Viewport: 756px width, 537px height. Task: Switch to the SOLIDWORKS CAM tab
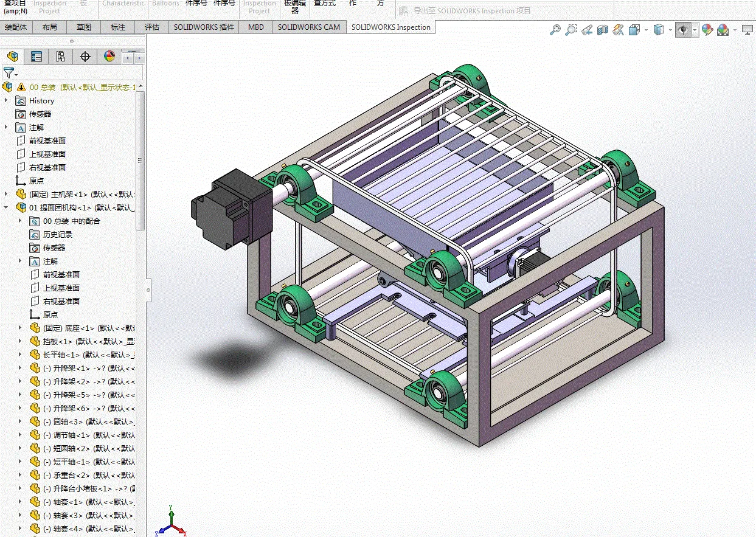309,27
